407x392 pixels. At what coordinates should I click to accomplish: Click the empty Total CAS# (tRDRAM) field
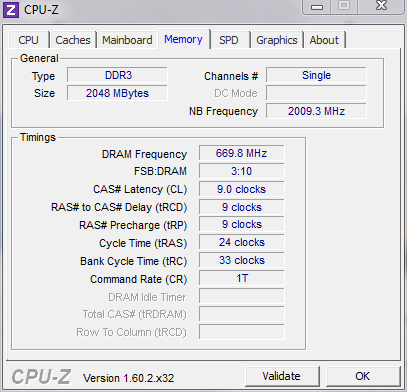242,314
